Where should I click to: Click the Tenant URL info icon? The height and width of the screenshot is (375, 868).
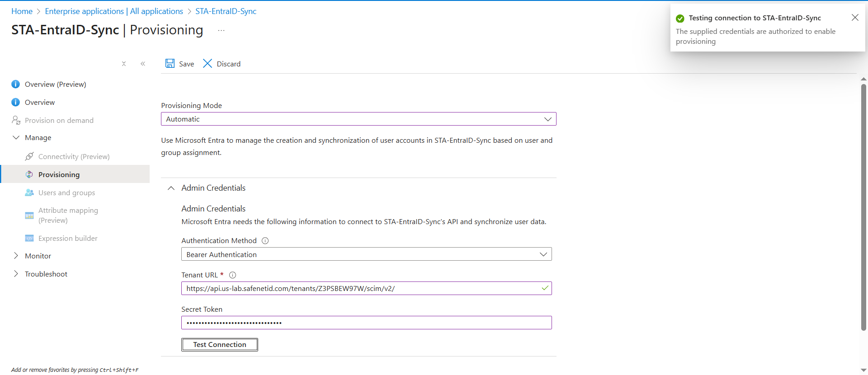click(233, 275)
